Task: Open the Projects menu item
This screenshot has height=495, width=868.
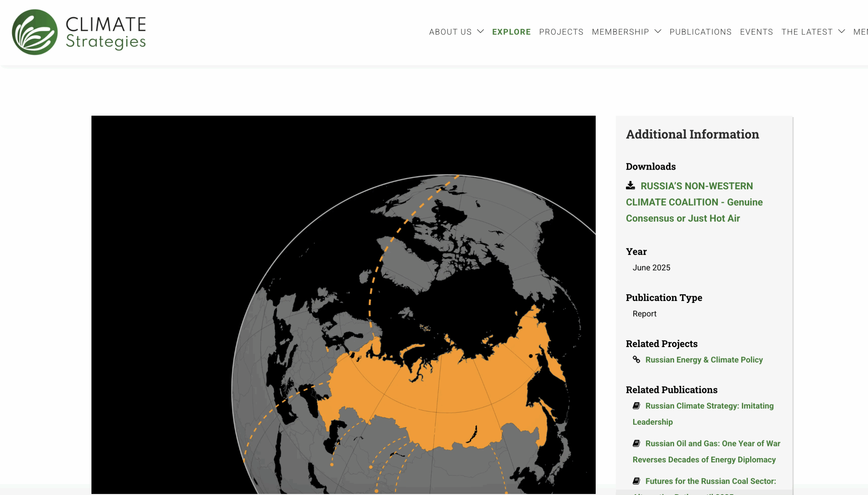Action: click(x=561, y=32)
